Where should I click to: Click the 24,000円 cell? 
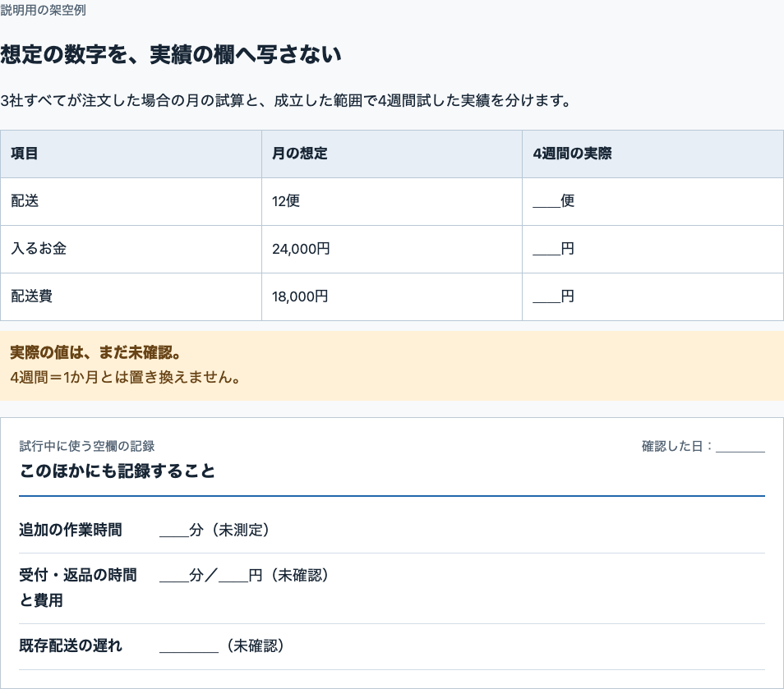392,249
